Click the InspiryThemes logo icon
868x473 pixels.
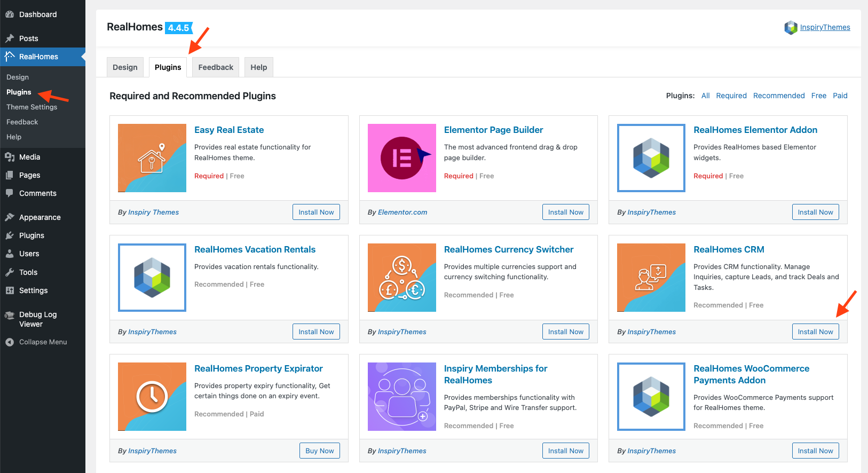[x=791, y=27]
